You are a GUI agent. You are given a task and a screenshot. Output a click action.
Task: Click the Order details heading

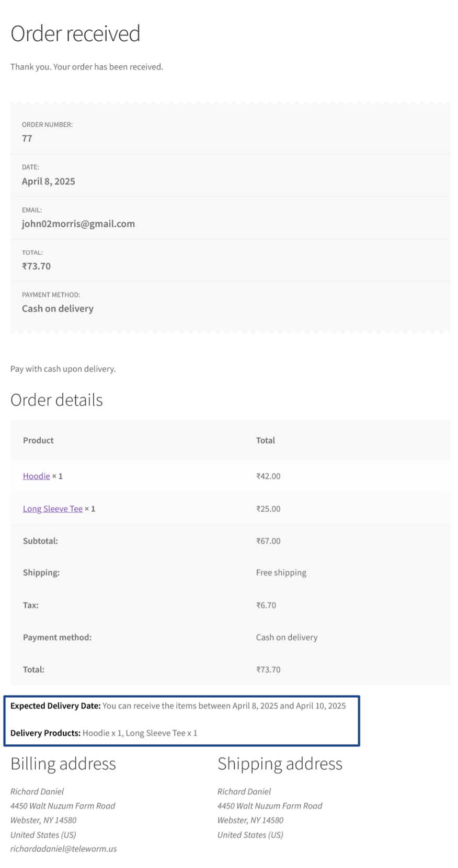[56, 400]
